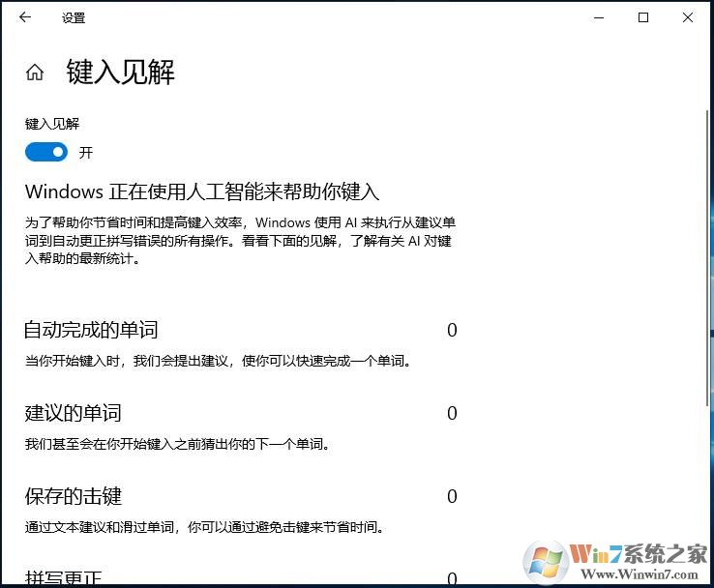
Task: Turn off the 键入见解 toggle switch
Action: [46, 152]
